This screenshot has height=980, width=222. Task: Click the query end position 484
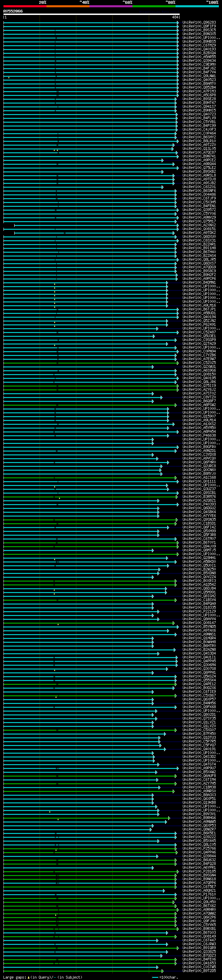(x=175, y=17)
